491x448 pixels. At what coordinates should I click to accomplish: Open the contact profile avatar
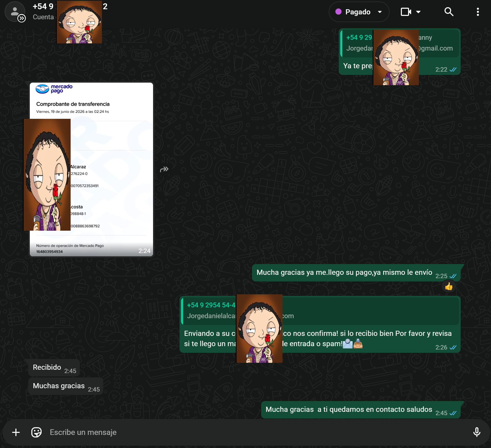pos(15,12)
